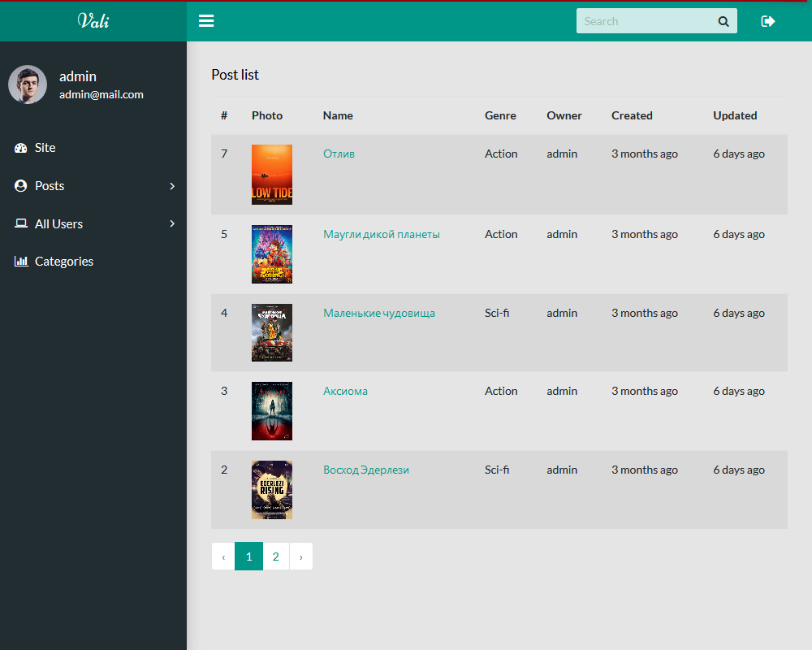Click row number 5 cell

tap(224, 234)
